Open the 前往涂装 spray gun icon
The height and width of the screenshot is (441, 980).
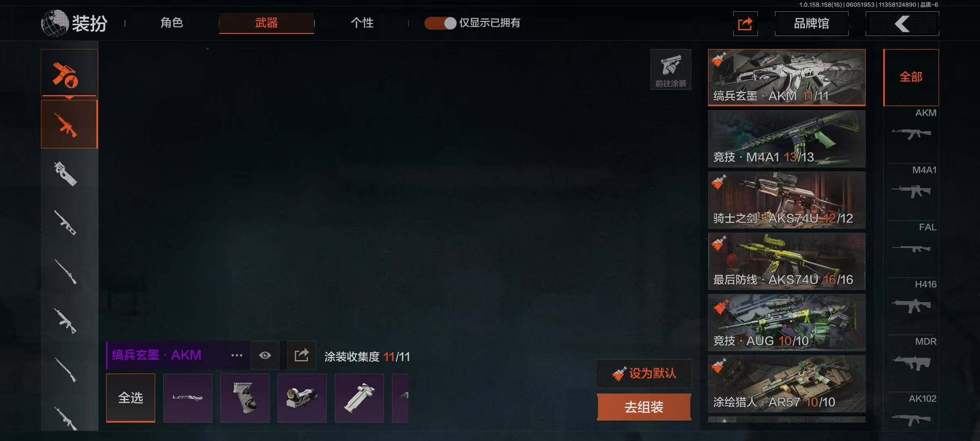670,69
